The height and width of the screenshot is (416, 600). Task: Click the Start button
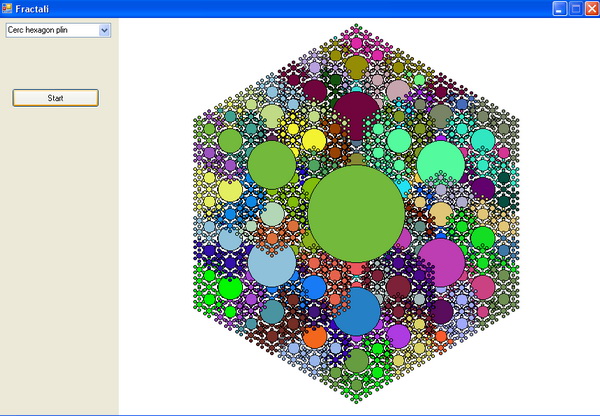55,98
